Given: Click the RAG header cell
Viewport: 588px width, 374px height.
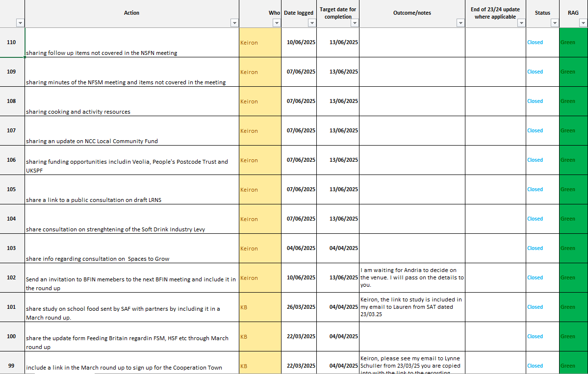Looking at the screenshot, I should click(x=573, y=14).
